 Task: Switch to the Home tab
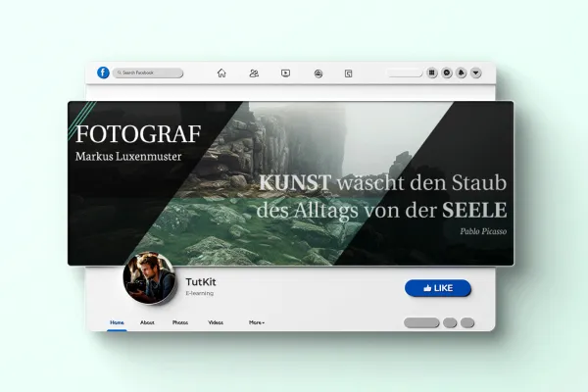117,322
